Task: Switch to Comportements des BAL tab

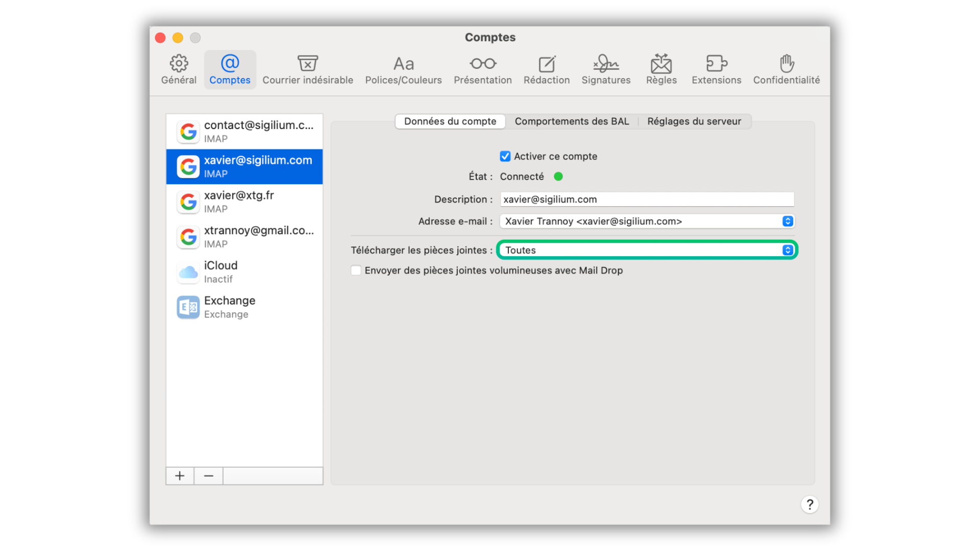Action: pos(572,121)
